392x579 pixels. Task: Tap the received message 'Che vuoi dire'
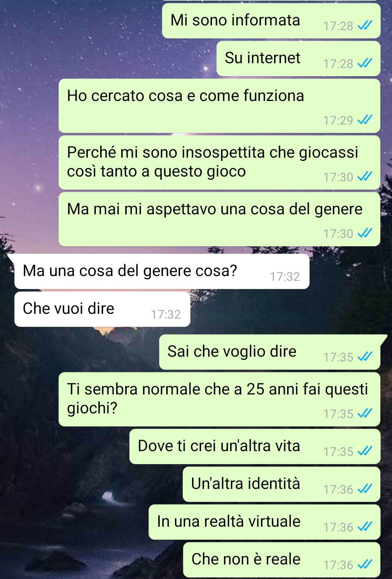click(x=102, y=309)
